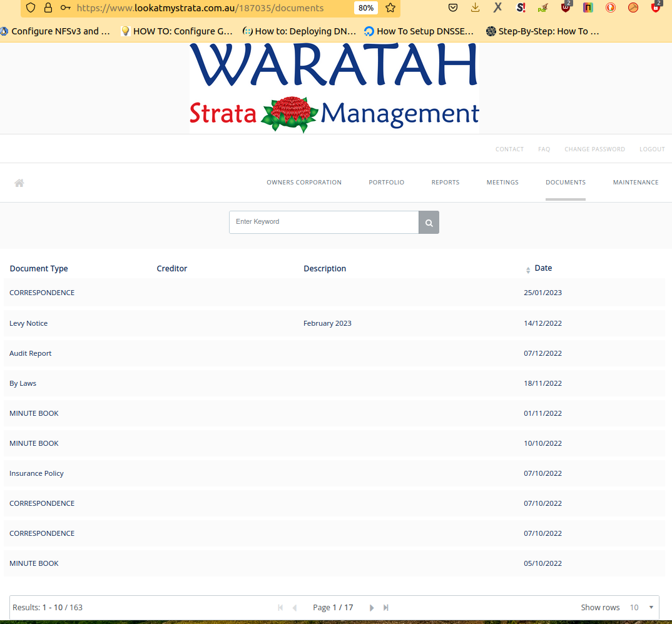The width and height of the screenshot is (672, 624).
Task: Click the Logout link
Action: pos(652,149)
